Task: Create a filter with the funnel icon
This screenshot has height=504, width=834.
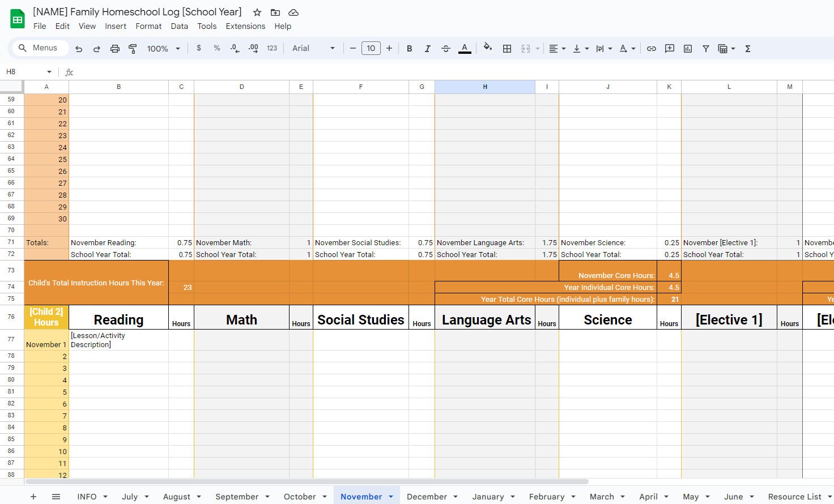Action: tap(706, 48)
